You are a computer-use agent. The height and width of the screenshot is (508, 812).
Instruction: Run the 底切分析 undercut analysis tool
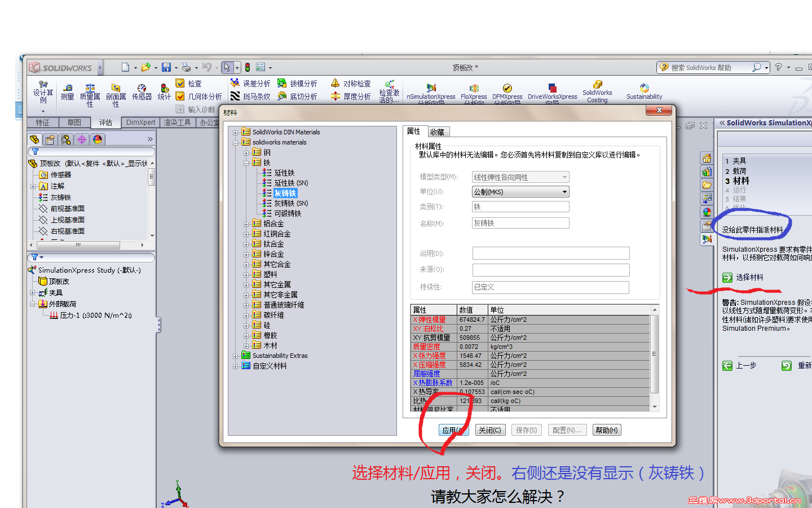297,97
